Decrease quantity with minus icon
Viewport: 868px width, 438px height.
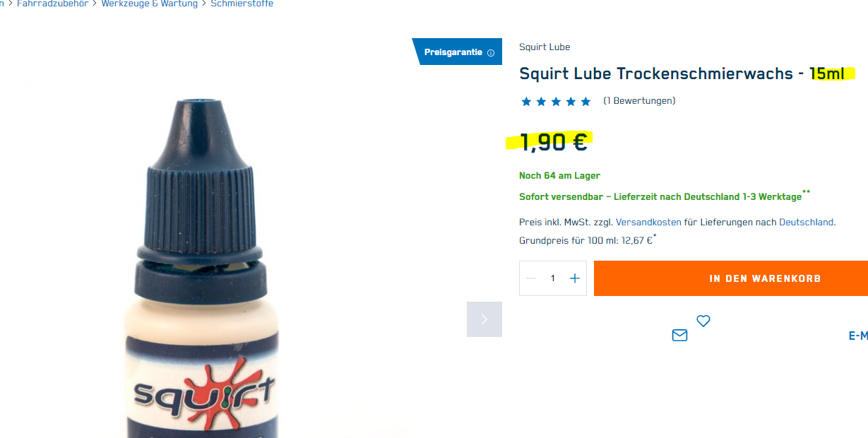pos(531,278)
